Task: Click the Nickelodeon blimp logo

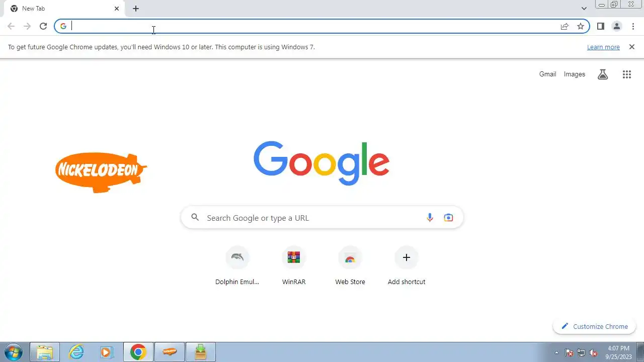Action: coord(101,172)
